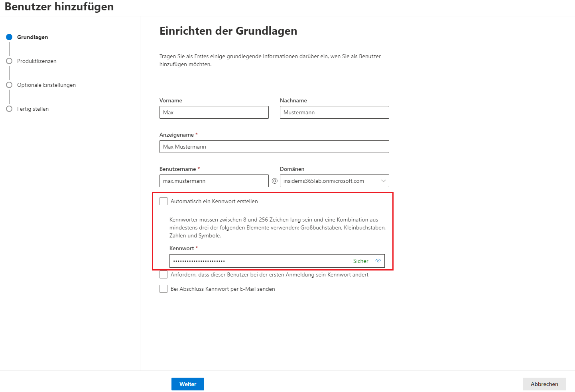Show the password with the eye icon
Image resolution: width=575 pixels, height=392 pixels.
[x=378, y=261]
